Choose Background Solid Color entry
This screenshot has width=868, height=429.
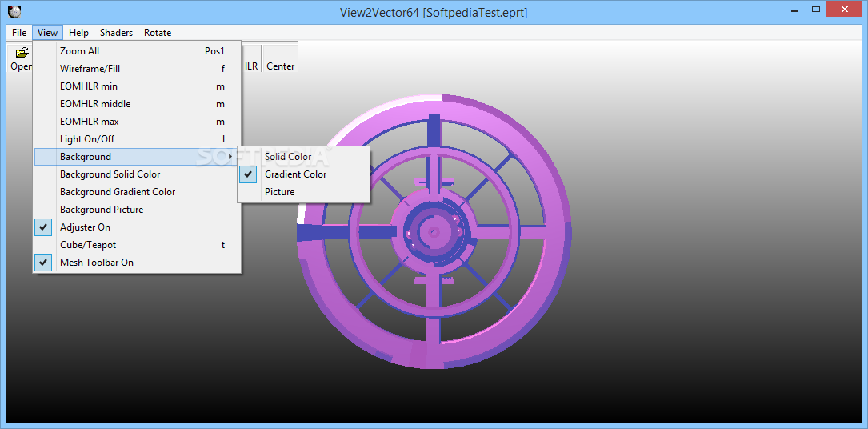[x=138, y=174]
